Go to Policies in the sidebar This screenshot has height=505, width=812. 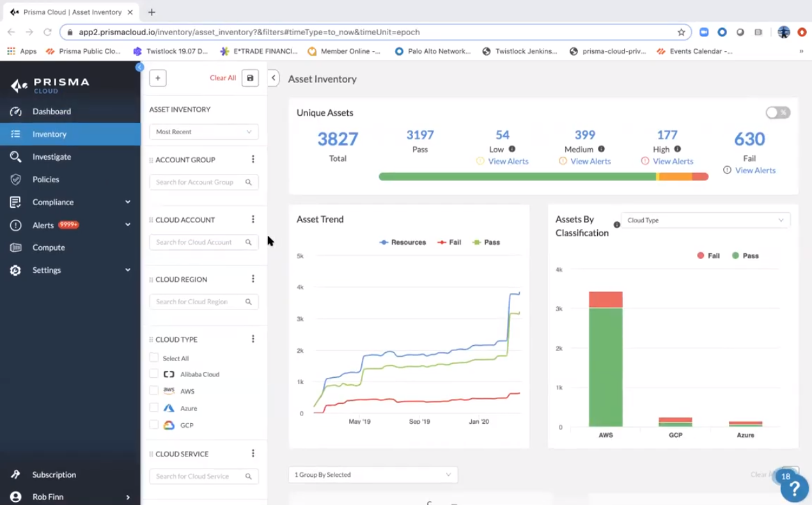pos(45,180)
